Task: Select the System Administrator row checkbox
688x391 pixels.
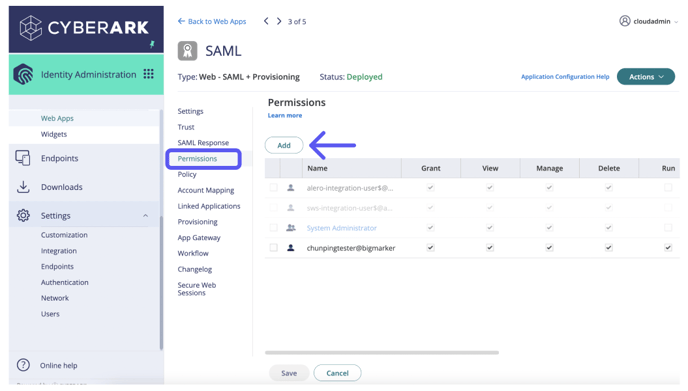Action: click(x=273, y=227)
